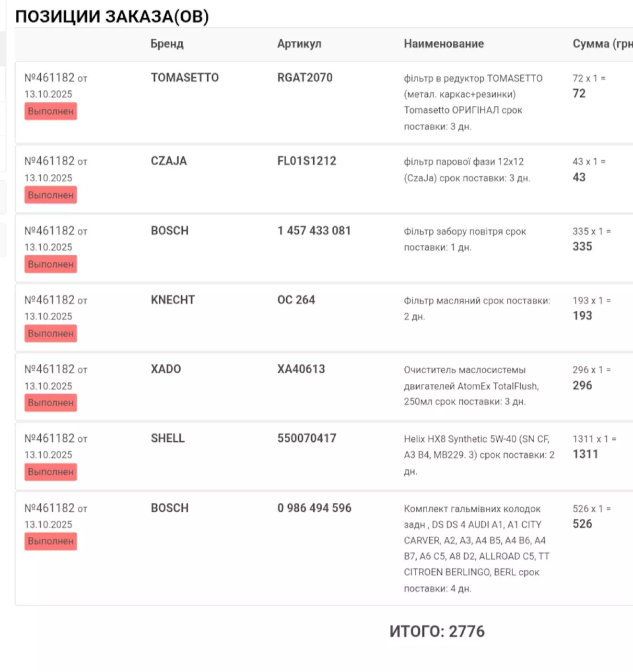Open article number RGAT2070
The width and height of the screenshot is (633, 672).
click(305, 78)
